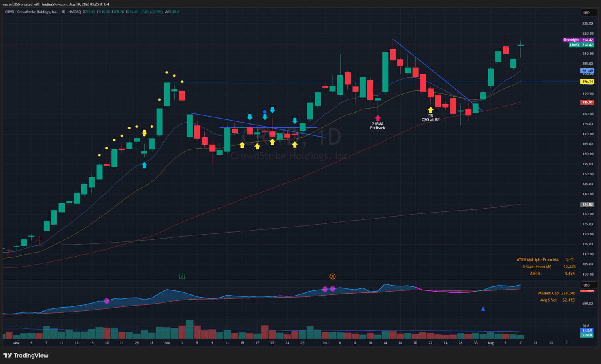
Task: Click the blue 11.3M volume label
Action: [x=587, y=330]
